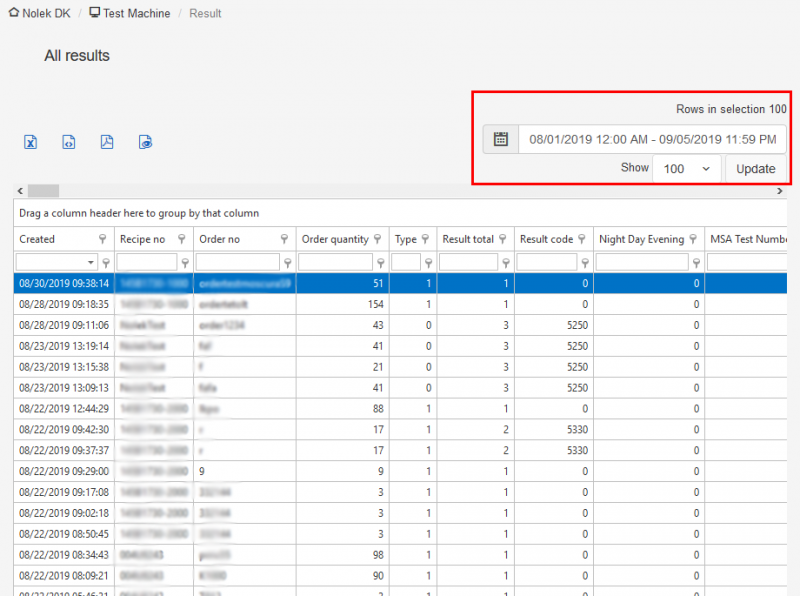The image size is (800, 596).
Task: Sort by the Order no column header
Action: [x=219, y=239]
